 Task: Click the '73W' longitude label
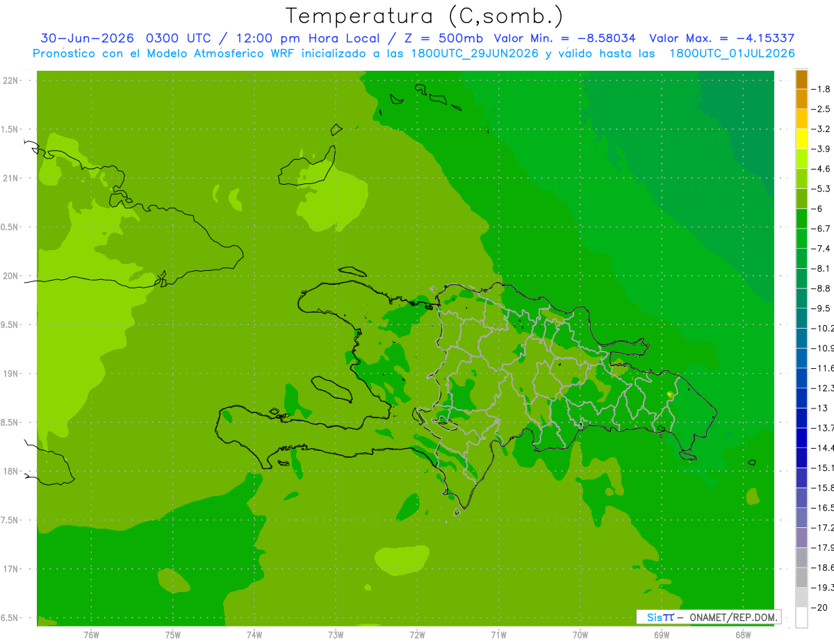336,635
